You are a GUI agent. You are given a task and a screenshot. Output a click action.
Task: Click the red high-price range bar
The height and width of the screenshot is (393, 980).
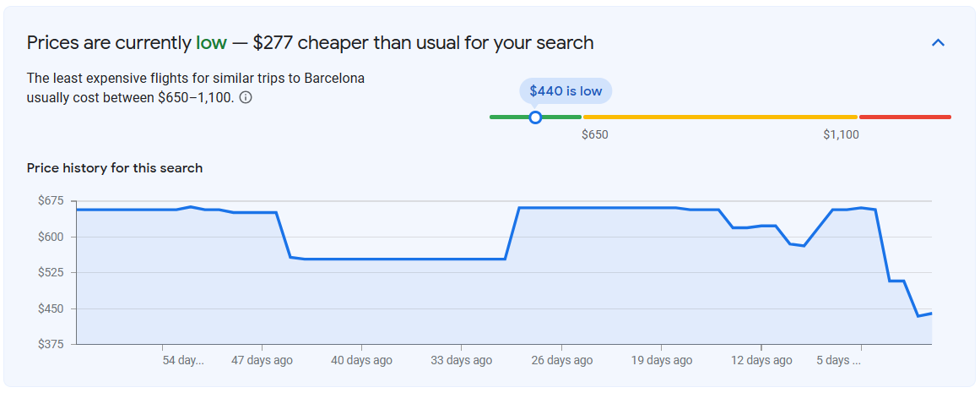(905, 117)
